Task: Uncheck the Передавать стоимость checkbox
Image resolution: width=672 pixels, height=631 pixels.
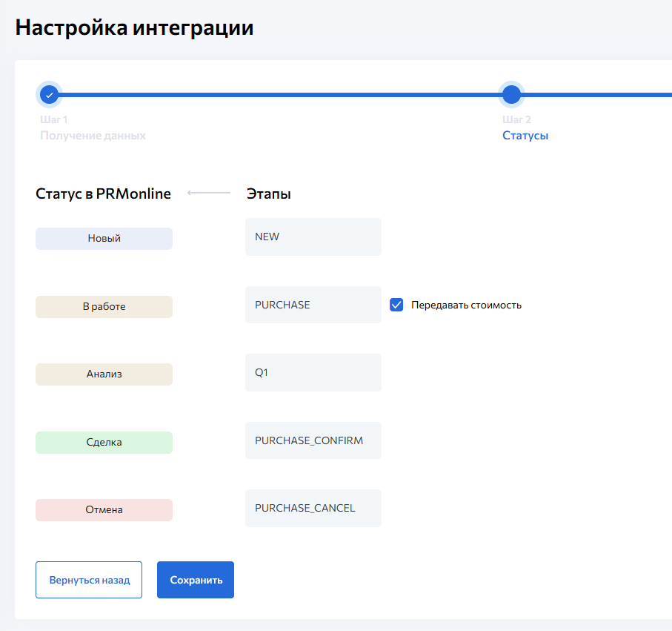Action: click(x=396, y=305)
